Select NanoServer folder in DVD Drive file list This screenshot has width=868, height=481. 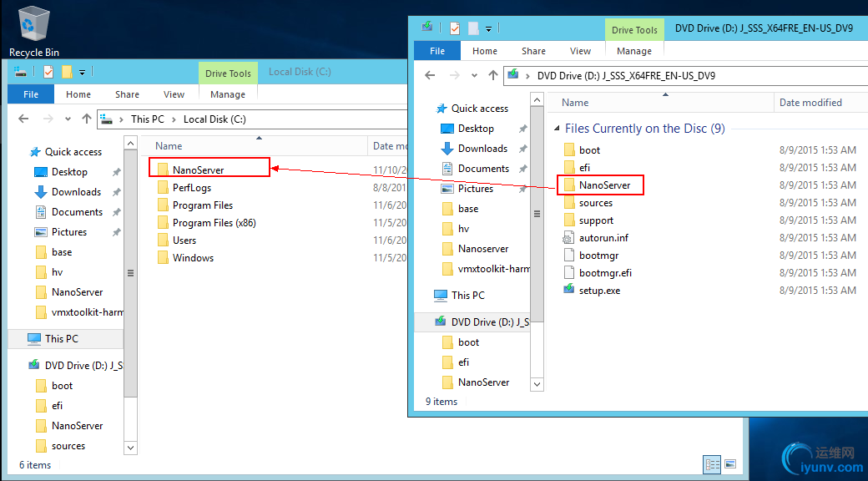[604, 185]
